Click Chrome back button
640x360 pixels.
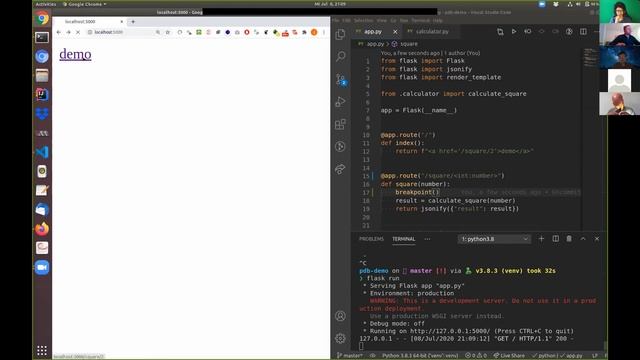click(59, 32)
